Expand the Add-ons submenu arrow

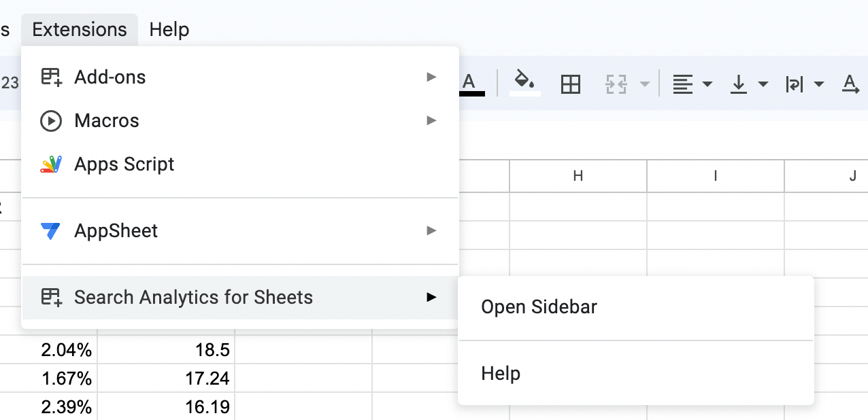pyautogui.click(x=431, y=77)
